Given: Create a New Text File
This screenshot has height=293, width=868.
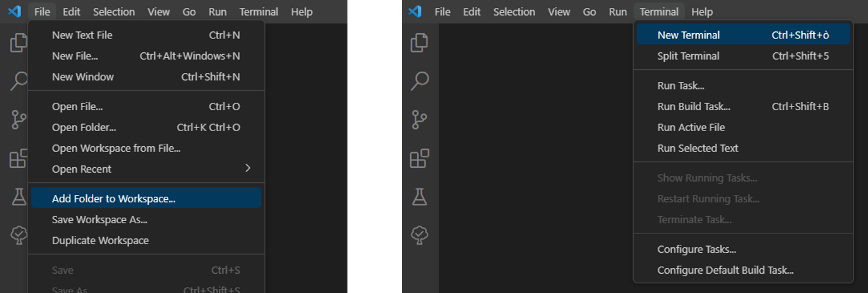Looking at the screenshot, I should (x=82, y=35).
